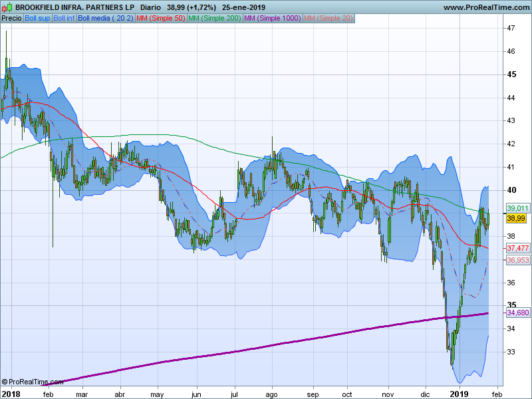Viewport: 532px width, 399px height.
Task: Click the feb label after 2019
Action: tap(497, 394)
